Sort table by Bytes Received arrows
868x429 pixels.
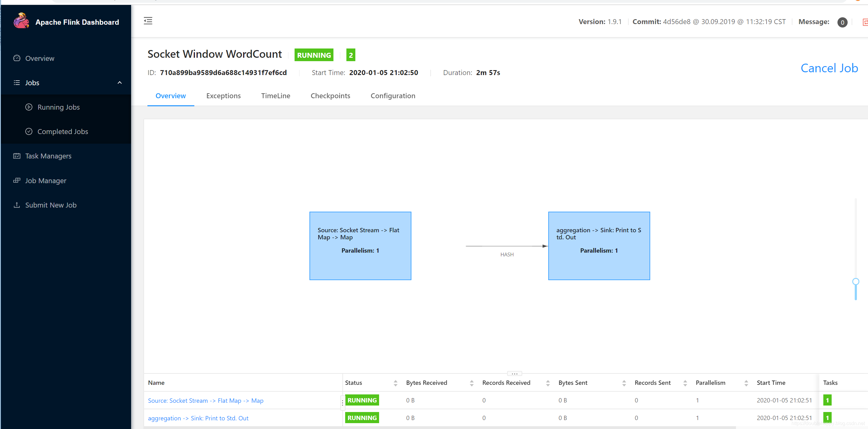point(471,383)
